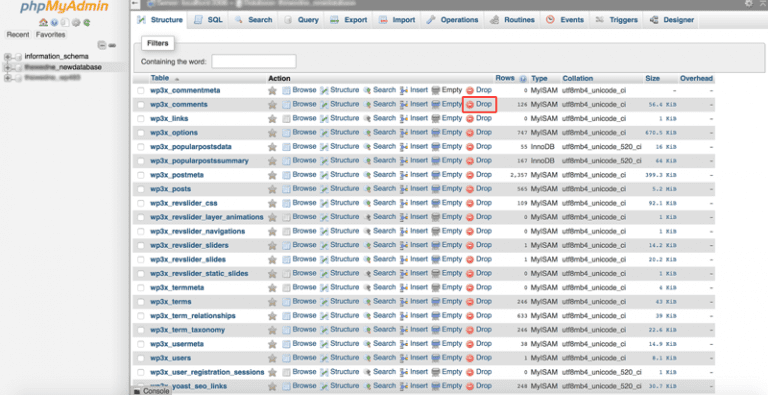Image resolution: width=768 pixels, height=395 pixels.
Task: Select wp3x_comments row checkbox
Action: tap(141, 105)
